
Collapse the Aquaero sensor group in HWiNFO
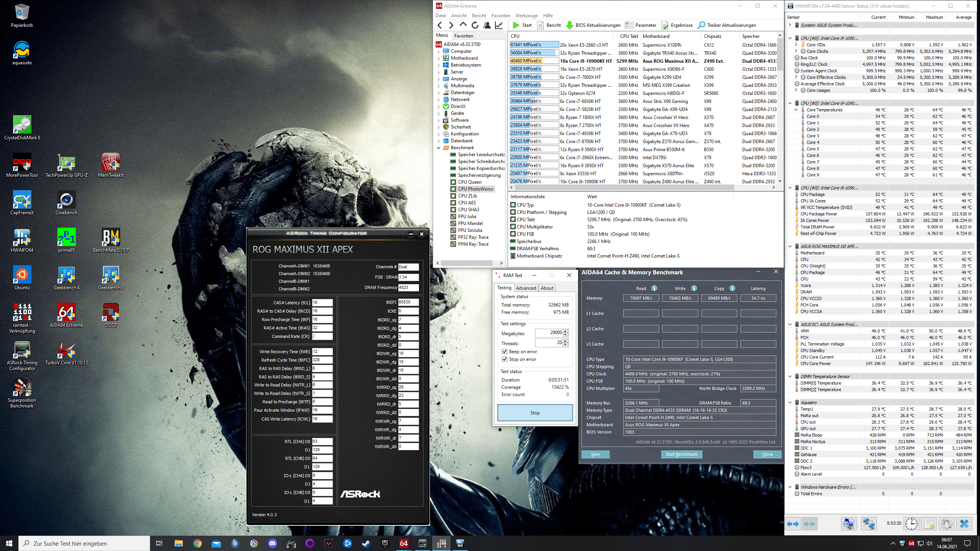pyautogui.click(x=790, y=403)
